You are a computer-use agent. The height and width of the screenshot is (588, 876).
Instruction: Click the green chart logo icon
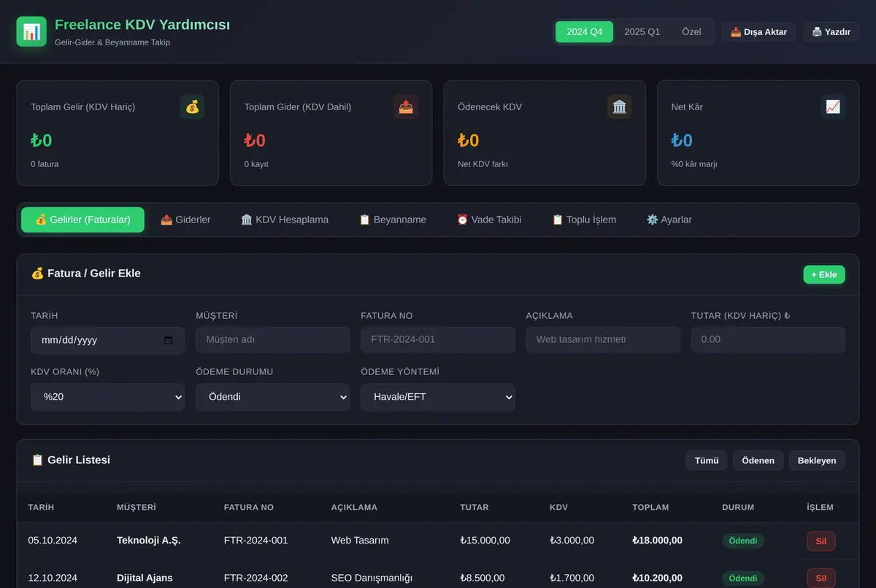(x=31, y=31)
